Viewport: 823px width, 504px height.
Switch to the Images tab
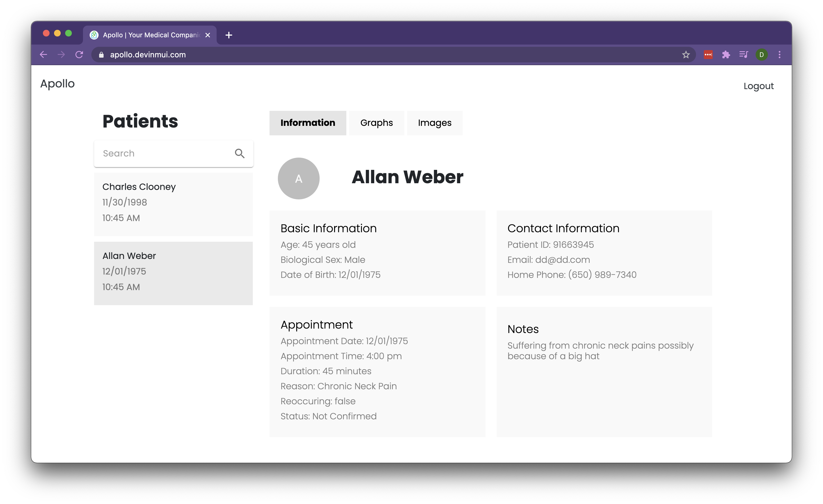click(x=435, y=123)
